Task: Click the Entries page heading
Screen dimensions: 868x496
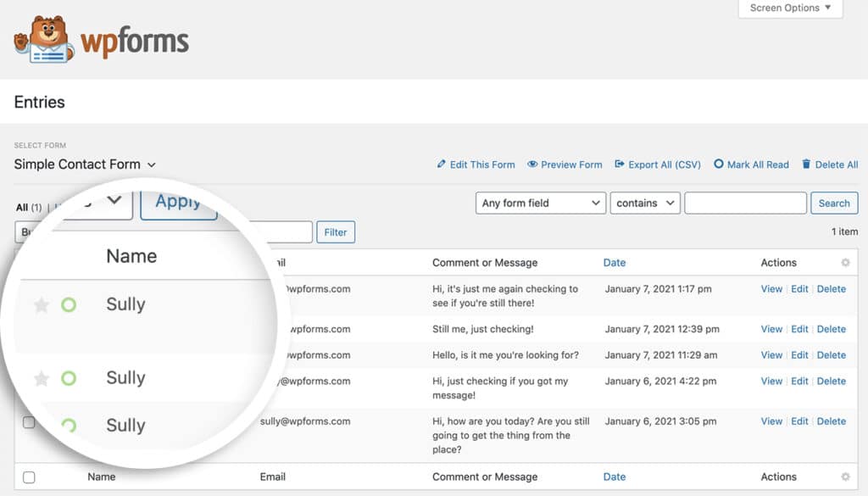Action: (x=39, y=102)
